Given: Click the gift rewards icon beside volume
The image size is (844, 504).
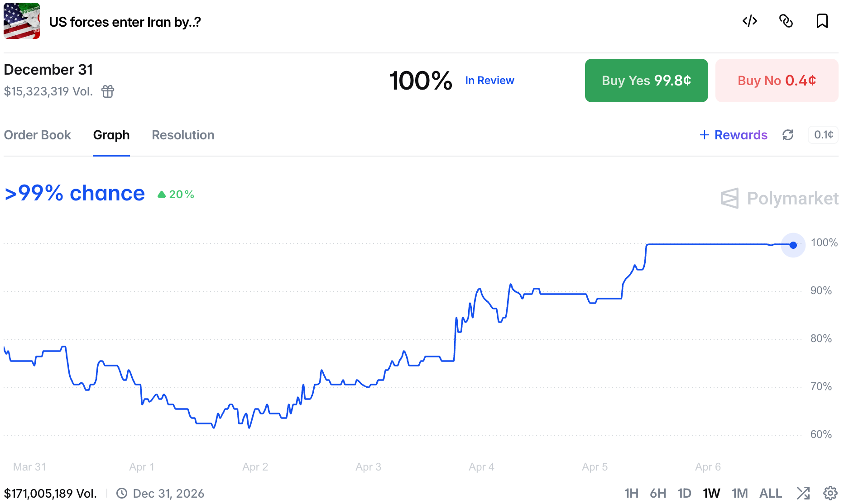Looking at the screenshot, I should (x=108, y=91).
